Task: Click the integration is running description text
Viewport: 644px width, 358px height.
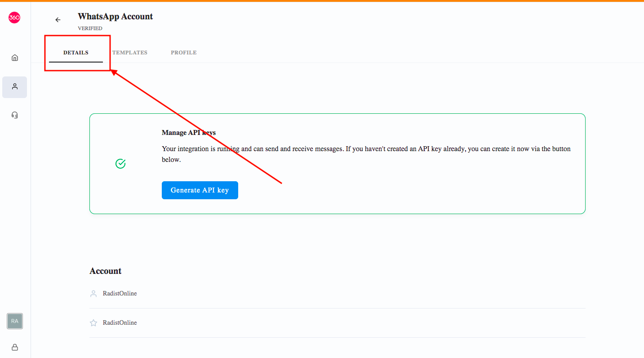Action: click(x=366, y=154)
